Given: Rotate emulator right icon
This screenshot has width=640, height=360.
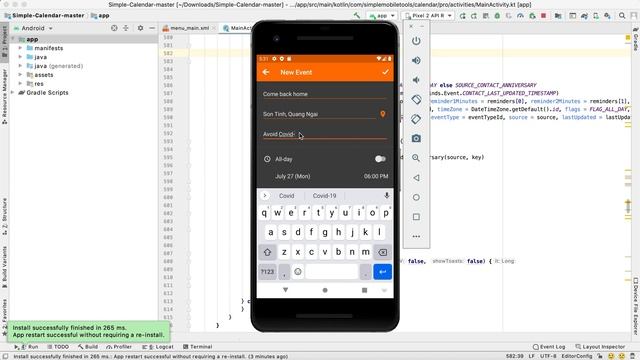Looking at the screenshot, I should point(416,119).
